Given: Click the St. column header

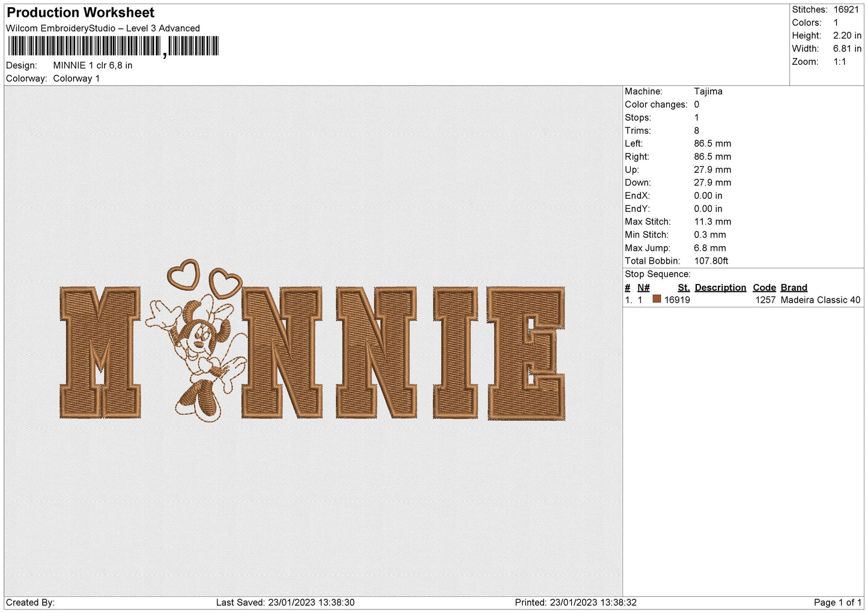Looking at the screenshot, I should pyautogui.click(x=683, y=288).
